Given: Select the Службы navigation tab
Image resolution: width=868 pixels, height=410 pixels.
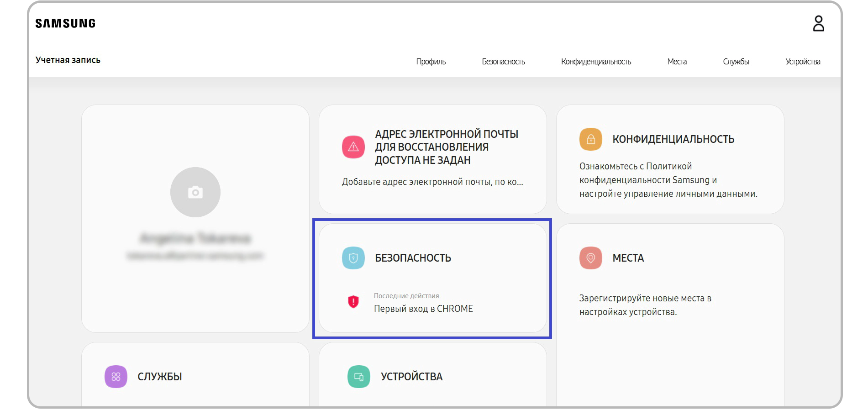Looking at the screenshot, I should pos(736,62).
